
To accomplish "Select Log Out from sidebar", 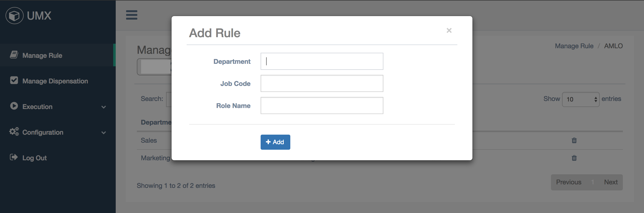I will click(34, 158).
